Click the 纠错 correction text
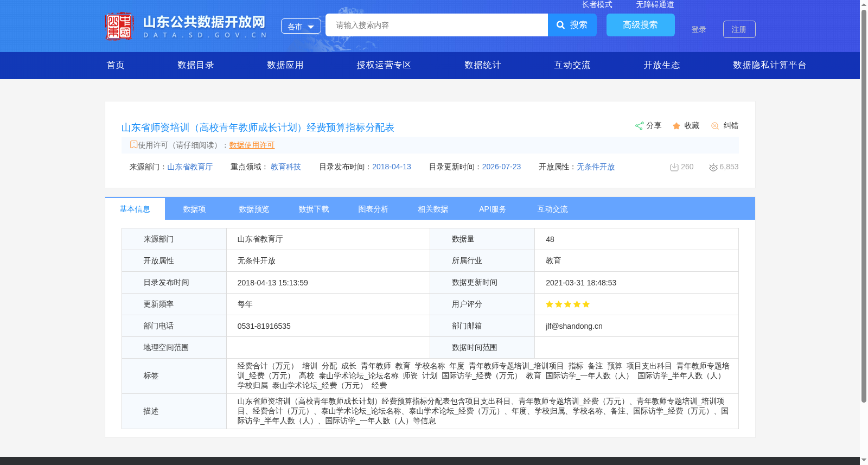The image size is (868, 465). point(731,126)
